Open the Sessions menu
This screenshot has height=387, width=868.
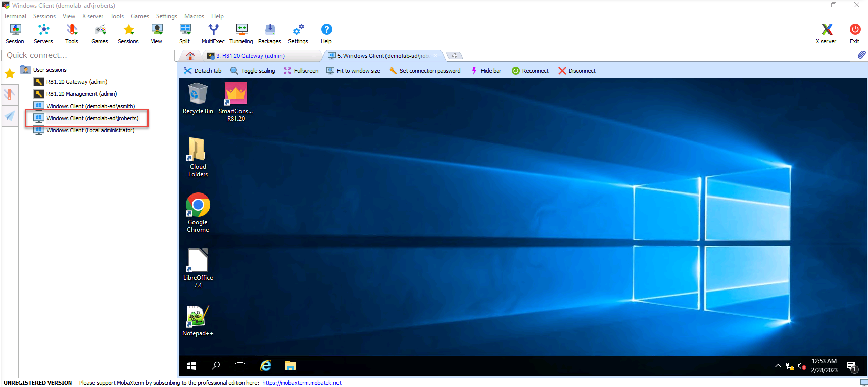click(x=44, y=16)
